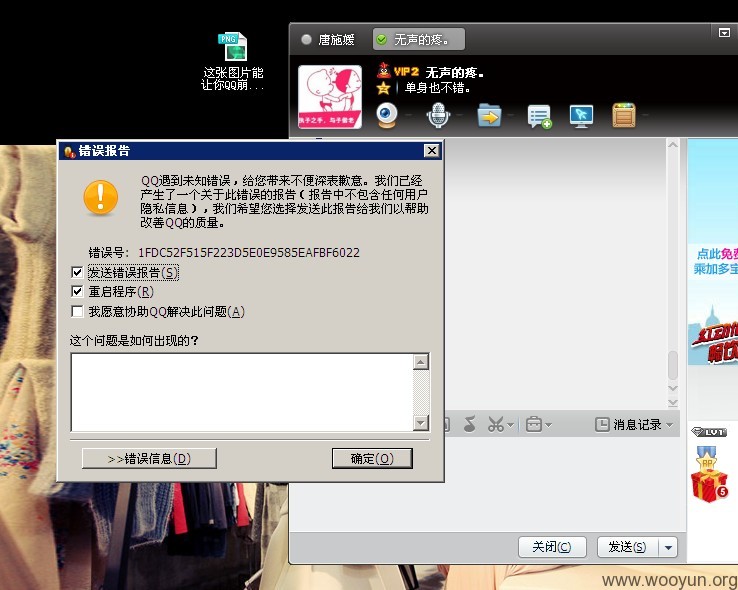Screen dimensions: 738x590
Task: Open the applications box icon
Action: pyautogui.click(x=624, y=115)
